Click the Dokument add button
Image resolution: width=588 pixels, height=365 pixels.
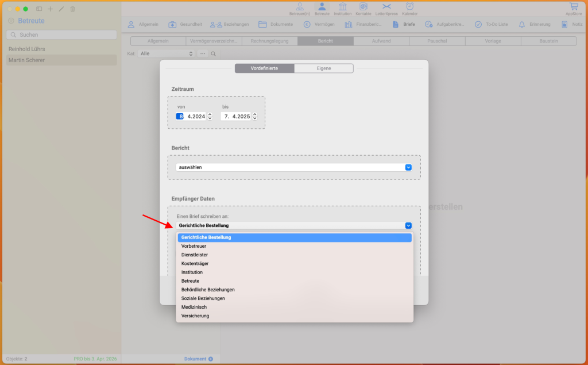pyautogui.click(x=199, y=359)
